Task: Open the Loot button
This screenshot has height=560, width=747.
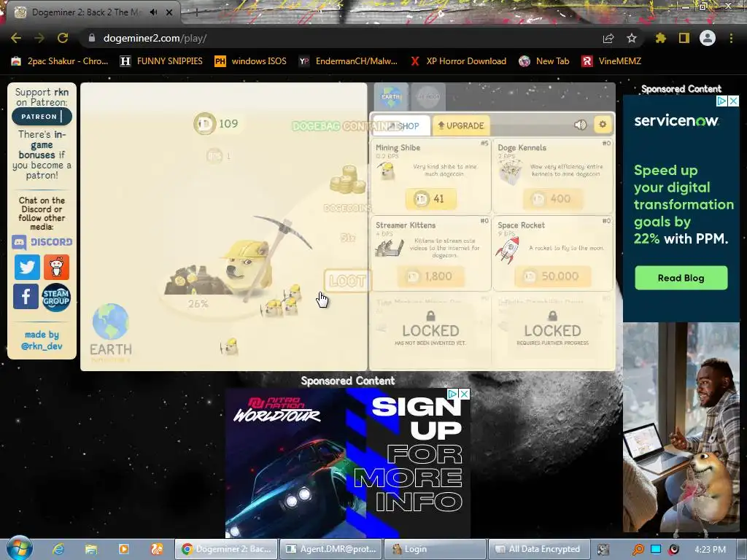Action: [x=347, y=281]
